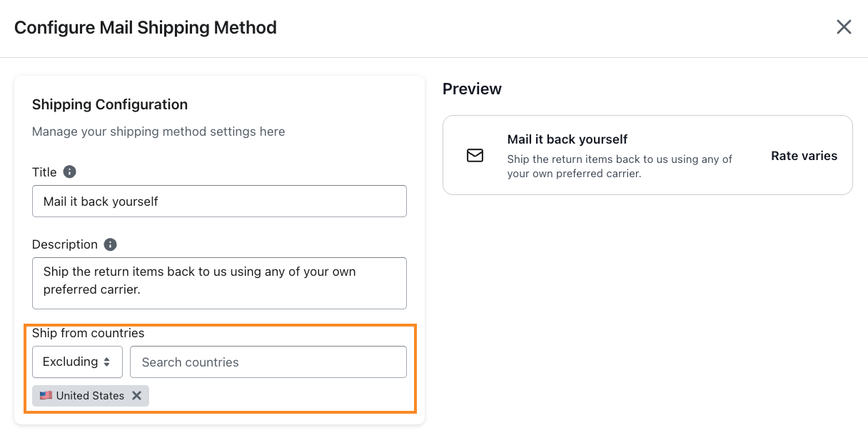Click into the Description text area
The image size is (868, 448).
[219, 283]
